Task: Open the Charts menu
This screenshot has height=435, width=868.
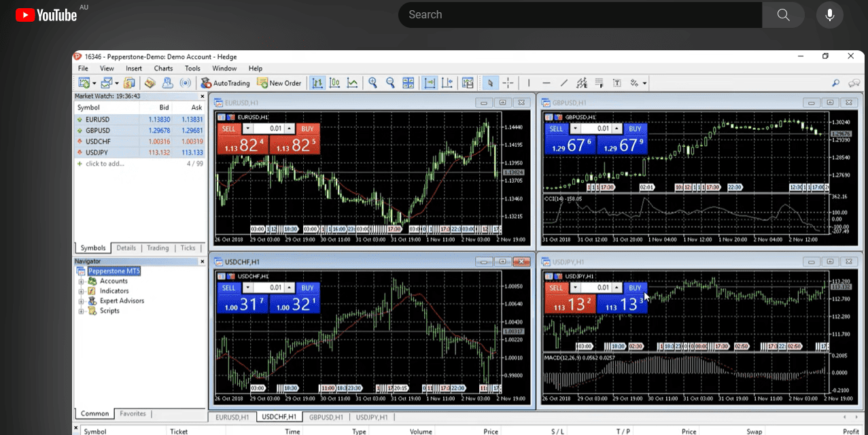Action: 163,68
